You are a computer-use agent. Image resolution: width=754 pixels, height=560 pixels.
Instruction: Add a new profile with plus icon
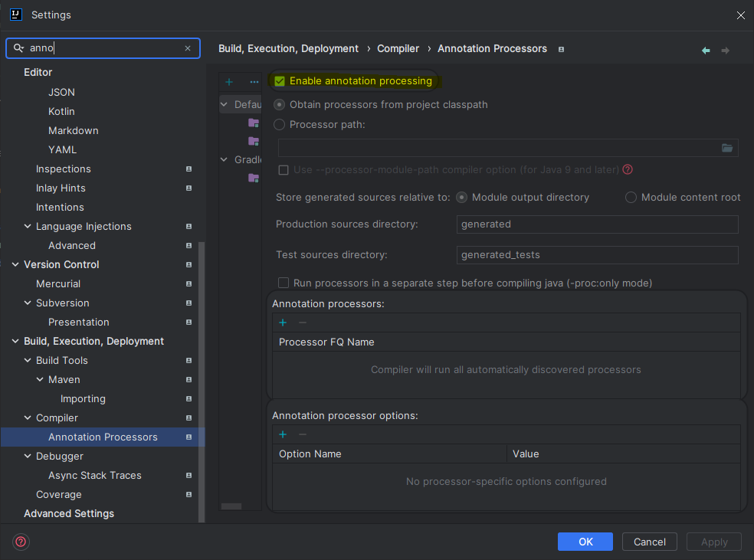pos(229,82)
